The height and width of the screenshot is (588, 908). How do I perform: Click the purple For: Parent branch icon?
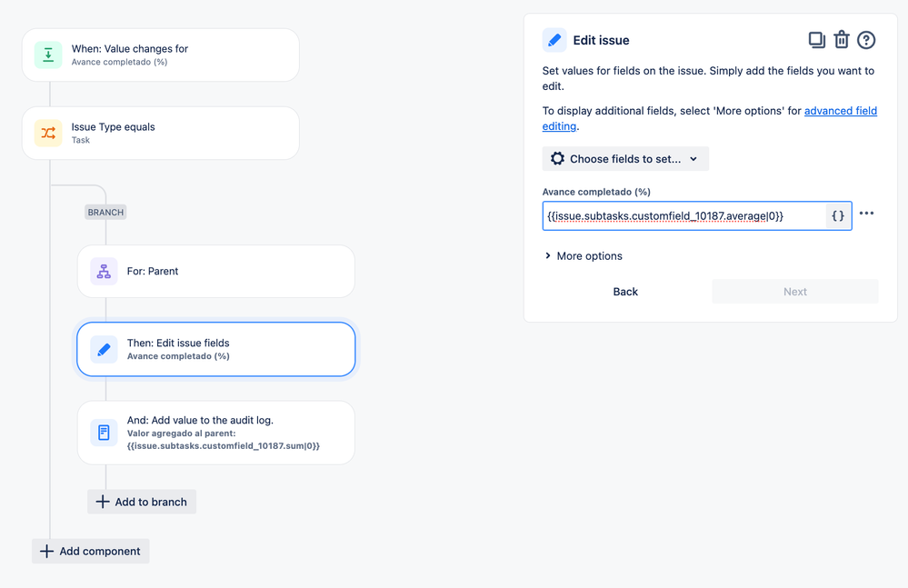(x=104, y=272)
